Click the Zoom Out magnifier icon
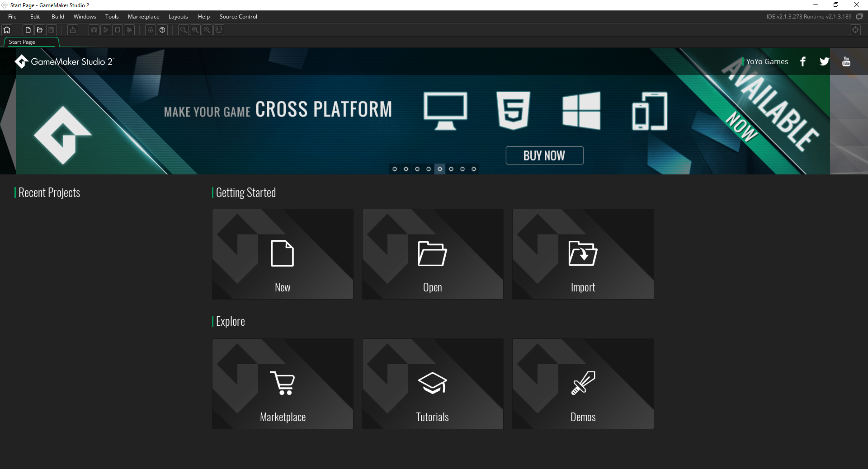The image size is (868, 469). [184, 30]
